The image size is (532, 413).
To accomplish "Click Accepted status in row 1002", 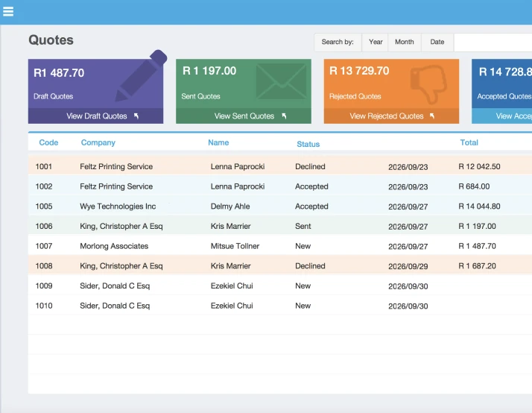I will click(311, 186).
